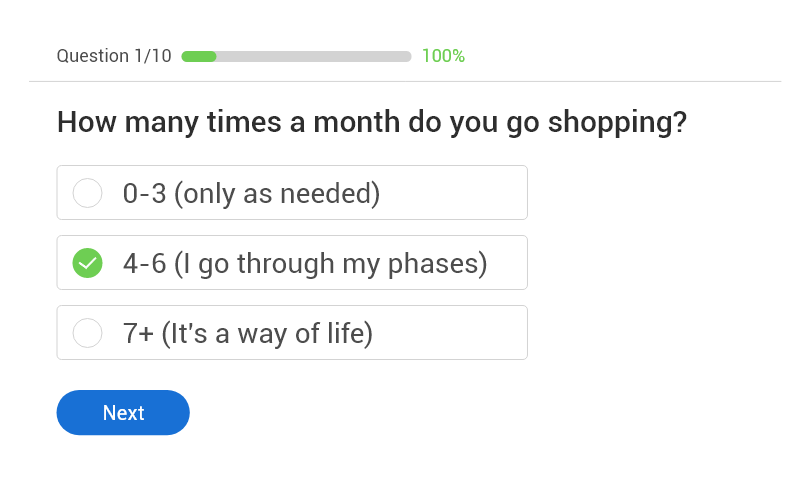Viewport: 810px width, 481px height.
Task: Choose the "0-3 (only as needed)" answer text
Action: click(x=251, y=193)
